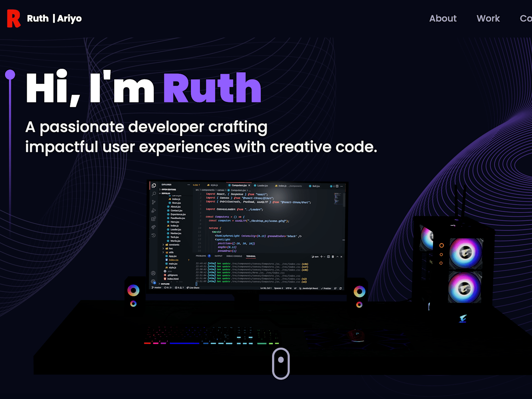This screenshot has width=532, height=399.
Task: Click the Search icon in monitor's VS Code
Action: (154, 194)
